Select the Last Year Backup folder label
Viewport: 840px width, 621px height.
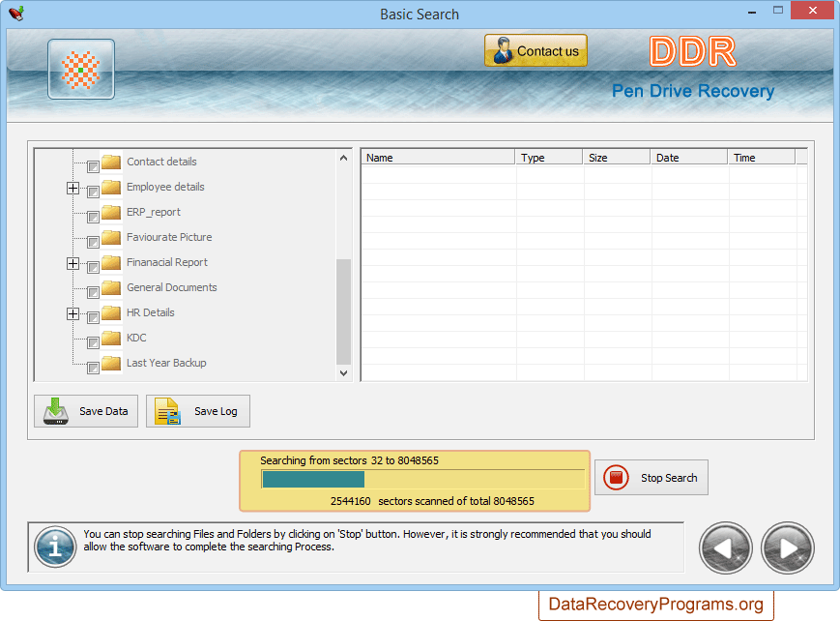point(166,363)
